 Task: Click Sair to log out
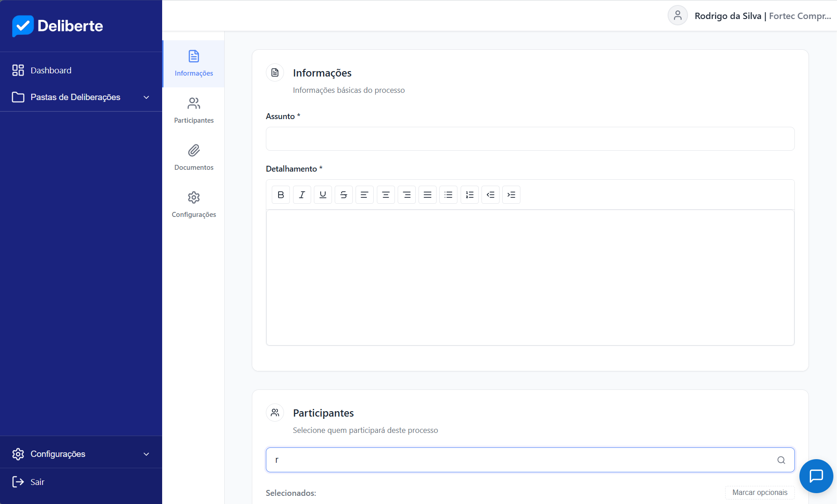click(37, 482)
